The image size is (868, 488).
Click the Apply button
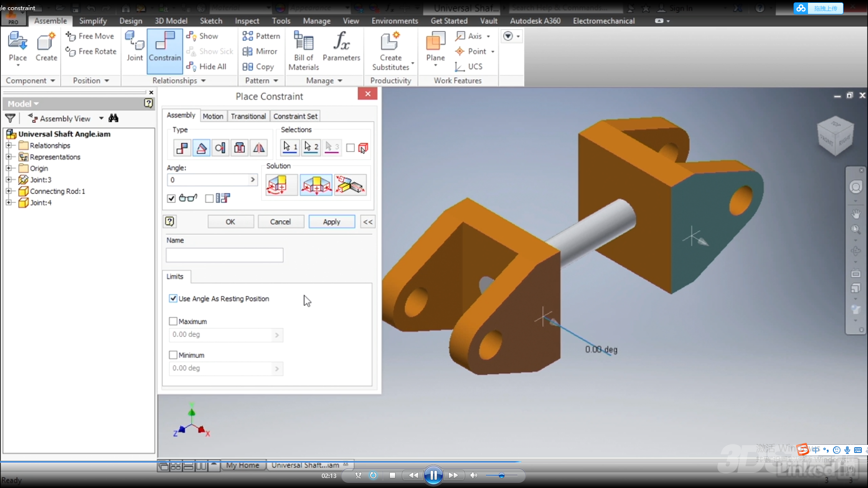[x=332, y=221]
